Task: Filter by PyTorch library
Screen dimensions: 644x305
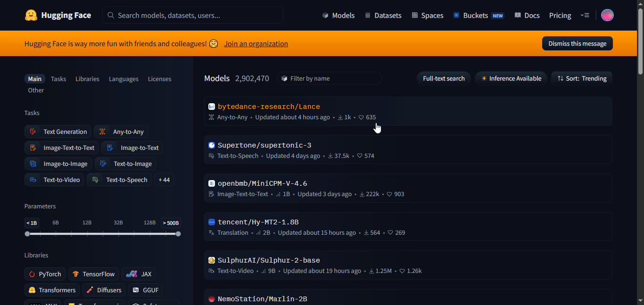Action: tap(45, 274)
